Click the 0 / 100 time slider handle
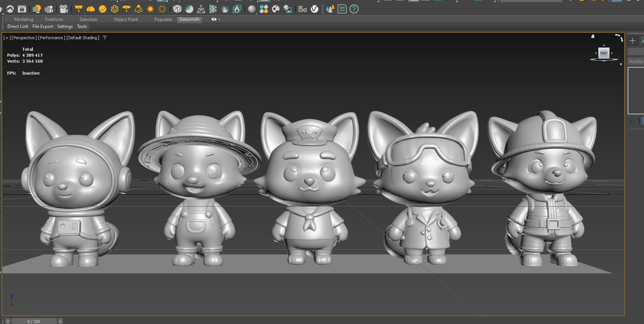The image size is (644, 324). tap(34, 321)
